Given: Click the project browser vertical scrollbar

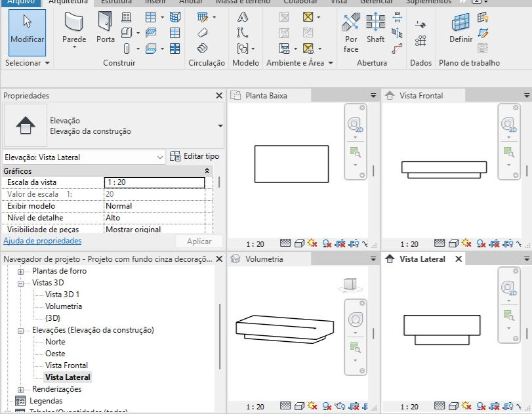Looking at the screenshot, I should point(220,337).
